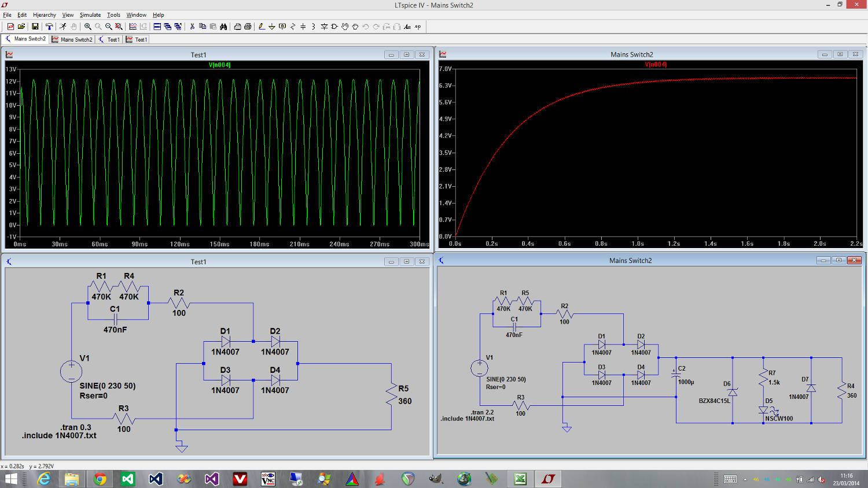Viewport: 868px width, 488px height.
Task: Click the Tile Windows toolbar icon
Action: (x=157, y=27)
